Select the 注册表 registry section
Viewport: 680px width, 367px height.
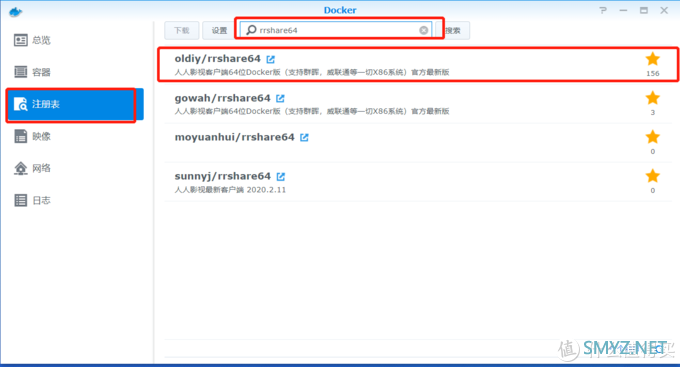point(75,104)
